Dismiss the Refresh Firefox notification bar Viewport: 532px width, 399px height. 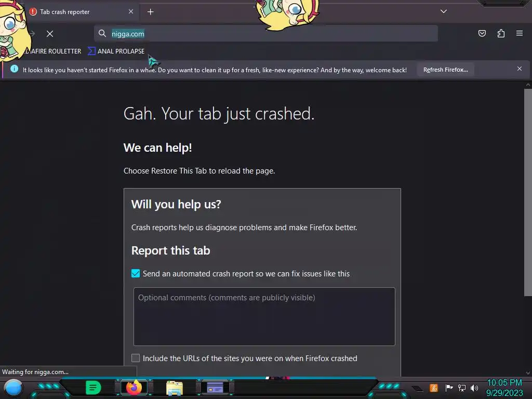tap(519, 69)
